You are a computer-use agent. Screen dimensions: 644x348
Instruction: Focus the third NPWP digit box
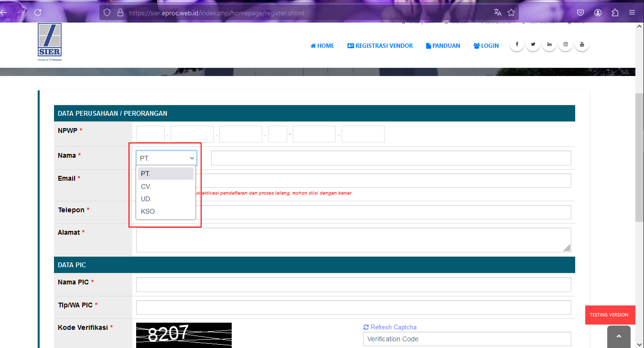click(241, 134)
